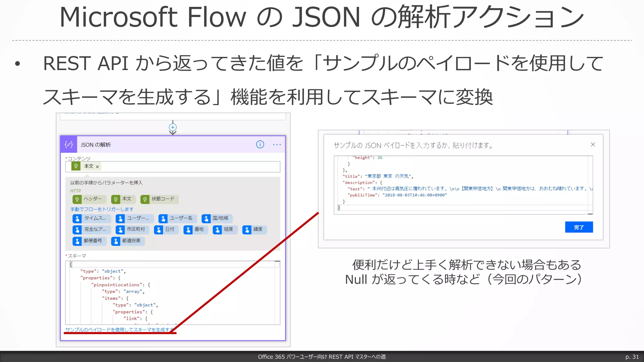
Task: Remove the 本文 token in コンテンツ
Action: (97, 167)
